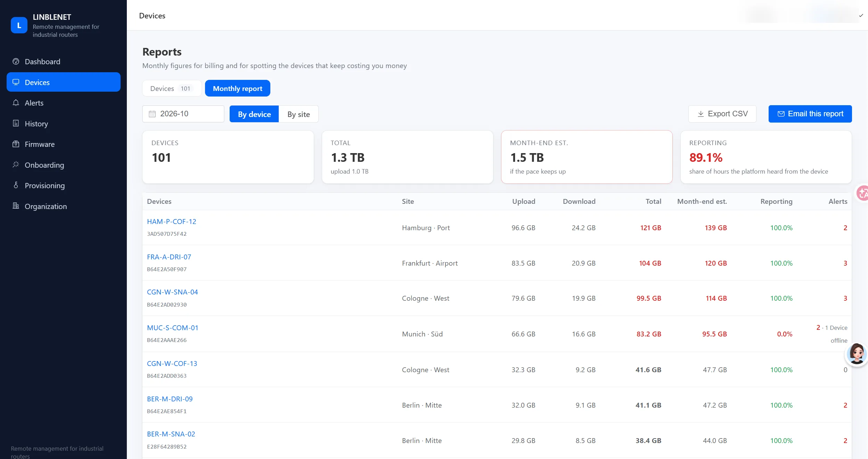The height and width of the screenshot is (459, 868).
Task: Click the REPORTING 89.1% summary card
Action: click(x=766, y=157)
